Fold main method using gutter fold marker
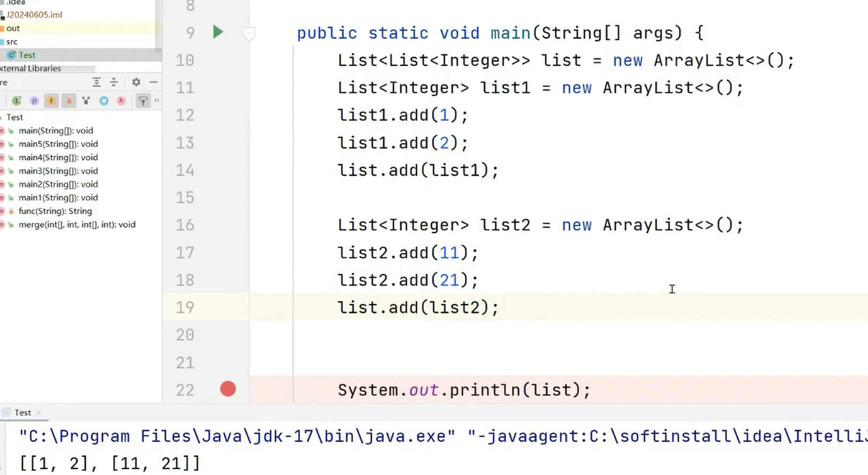The height and width of the screenshot is (475, 868). point(249,34)
